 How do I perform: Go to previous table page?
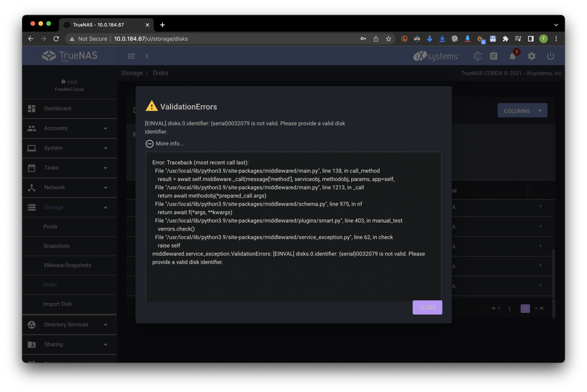point(499,308)
